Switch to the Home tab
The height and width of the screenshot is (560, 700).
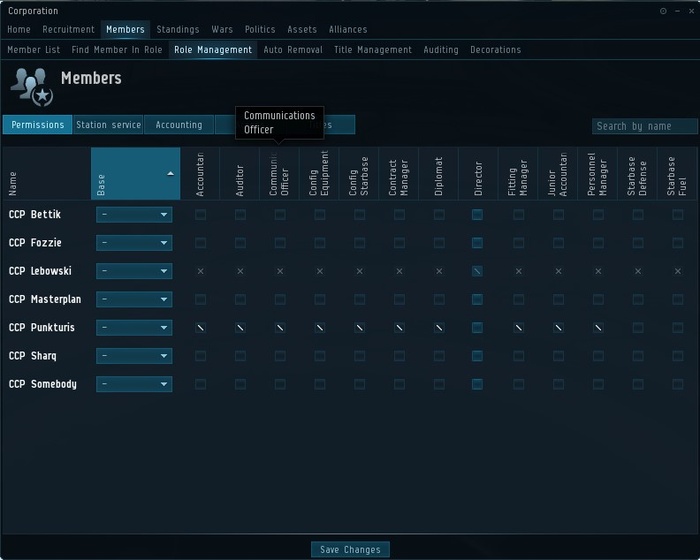coord(19,29)
